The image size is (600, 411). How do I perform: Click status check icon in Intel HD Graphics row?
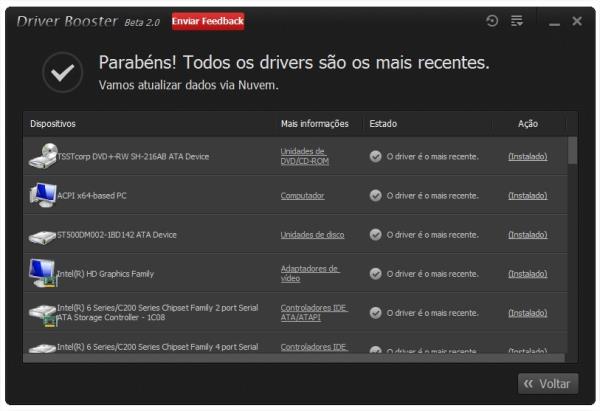[x=375, y=274]
